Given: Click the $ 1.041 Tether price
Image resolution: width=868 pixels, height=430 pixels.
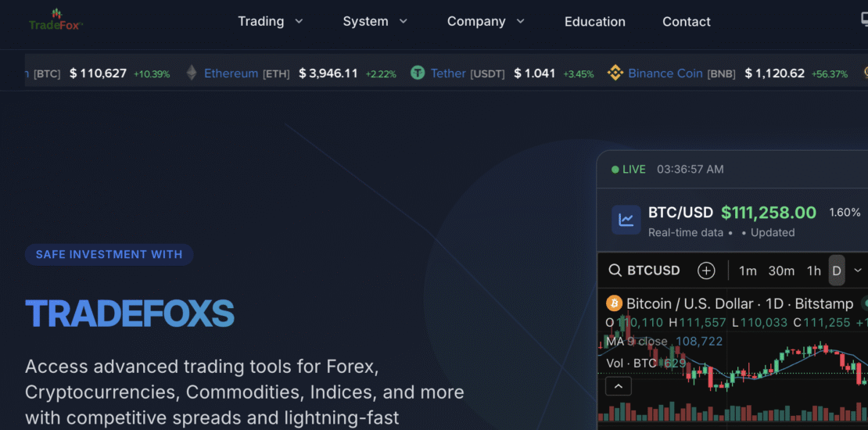Looking at the screenshot, I should pyautogui.click(x=535, y=73).
